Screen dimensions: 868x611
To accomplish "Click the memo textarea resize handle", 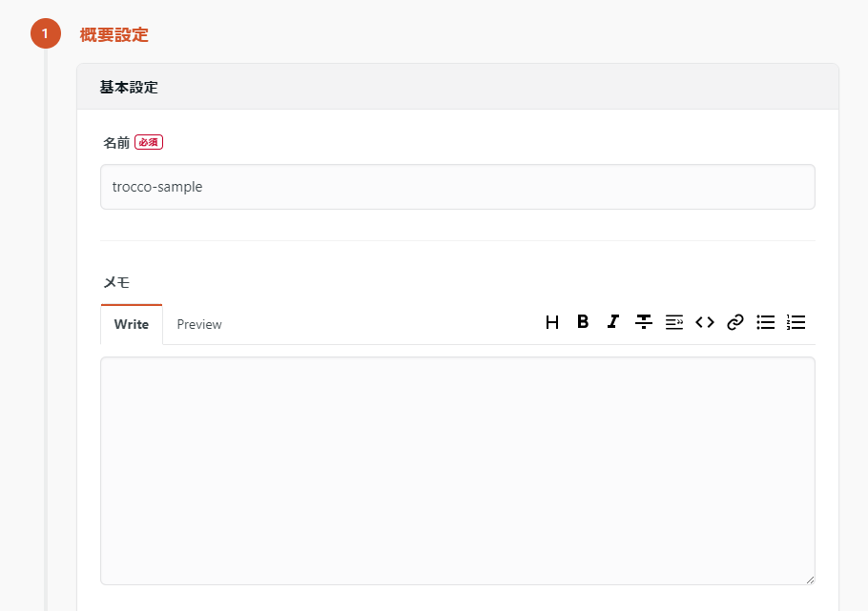I will [x=810, y=579].
